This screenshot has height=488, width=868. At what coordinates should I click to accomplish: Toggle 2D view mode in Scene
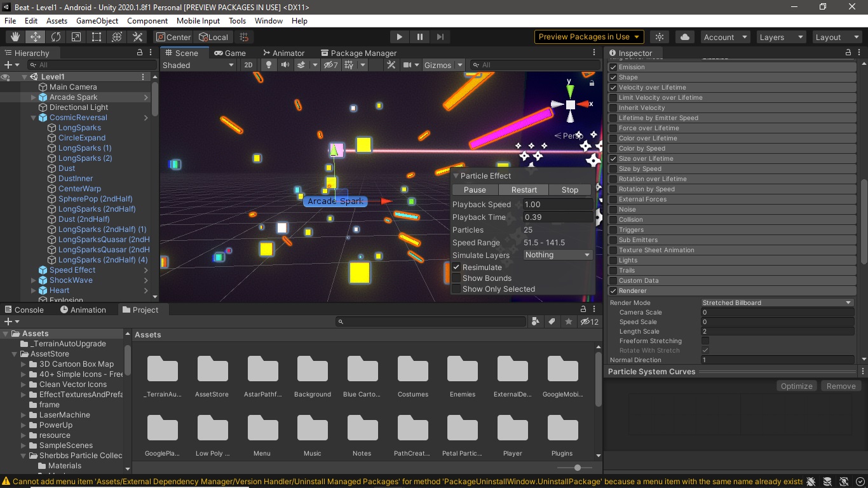(248, 65)
